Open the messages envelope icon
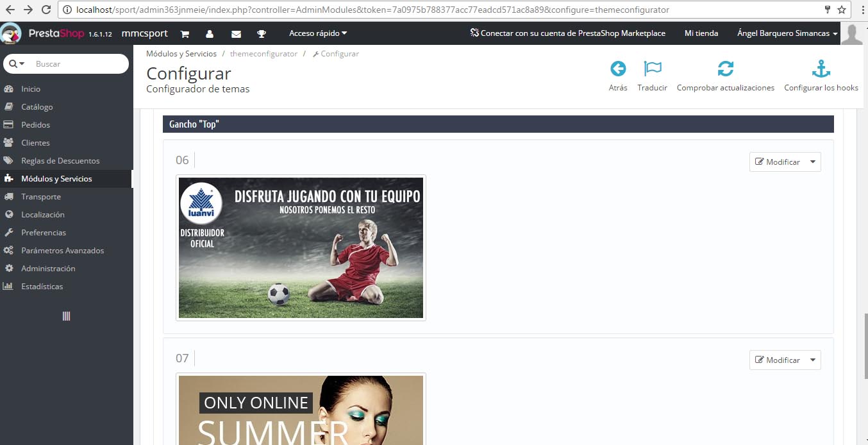This screenshot has height=445, width=868. point(236,33)
